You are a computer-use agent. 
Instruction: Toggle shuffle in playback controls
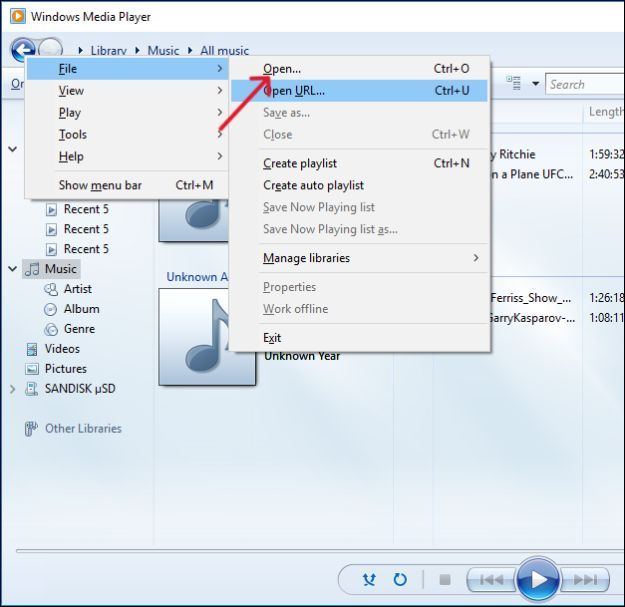pos(369,579)
